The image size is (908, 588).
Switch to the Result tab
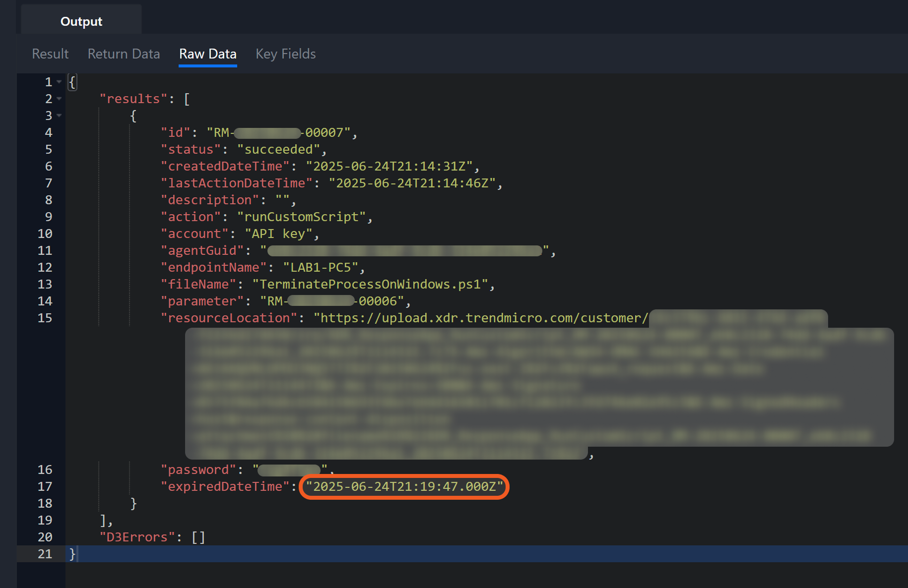[x=50, y=54]
